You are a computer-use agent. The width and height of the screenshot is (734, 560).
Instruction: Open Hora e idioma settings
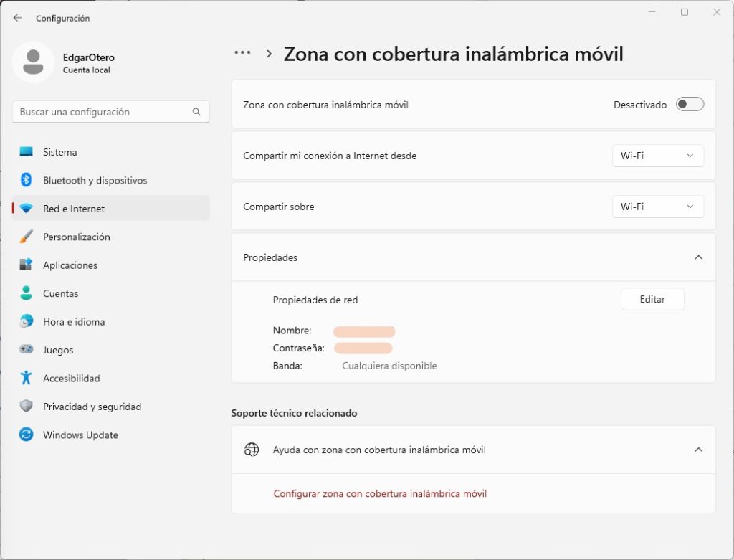(111, 321)
